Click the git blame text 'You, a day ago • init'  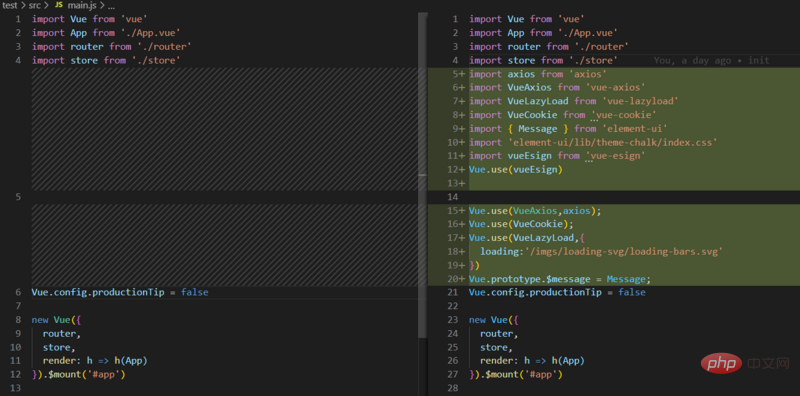point(711,60)
